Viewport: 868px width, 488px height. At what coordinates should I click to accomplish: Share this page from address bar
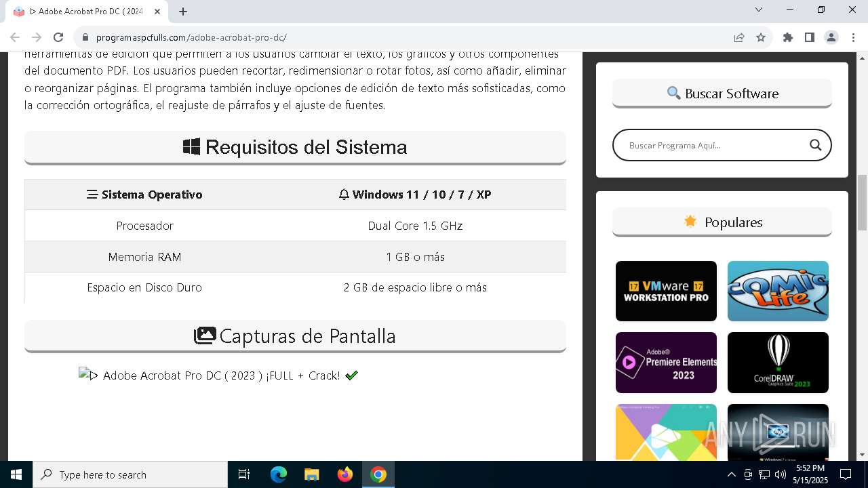(739, 37)
